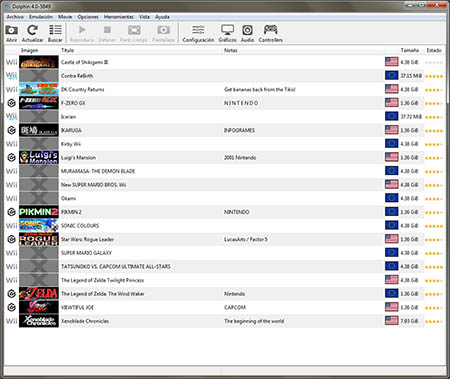The width and height of the screenshot is (450, 379).
Task: Select TATSUNOKO VS. CAPCOM ULTIMATE ALL-STARS title
Action: tap(116, 267)
